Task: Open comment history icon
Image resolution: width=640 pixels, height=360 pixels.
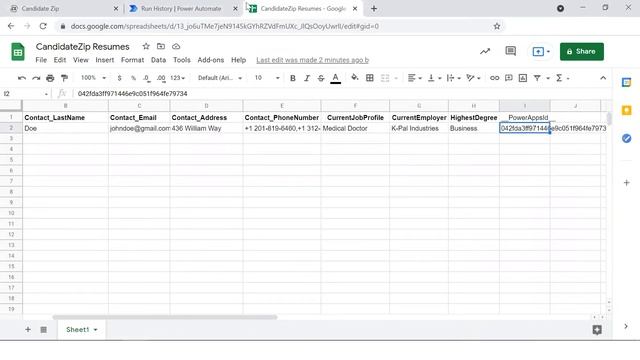Action: click(510, 51)
